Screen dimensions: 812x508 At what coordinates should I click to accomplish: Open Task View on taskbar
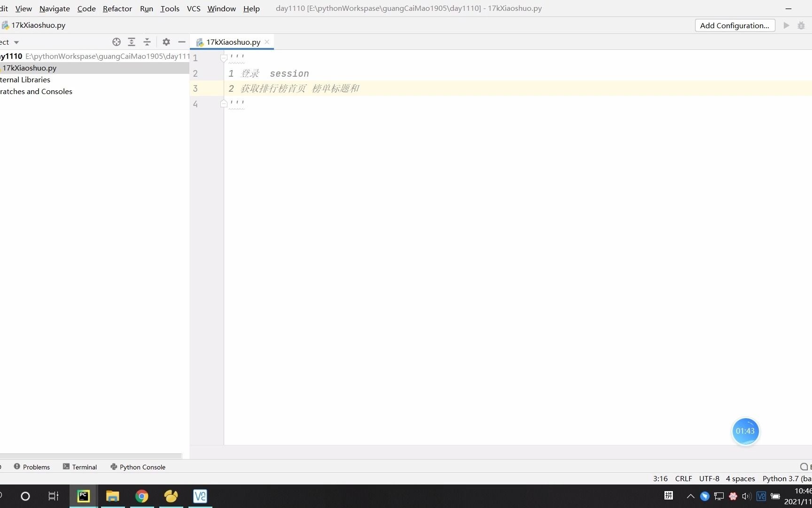pos(53,496)
